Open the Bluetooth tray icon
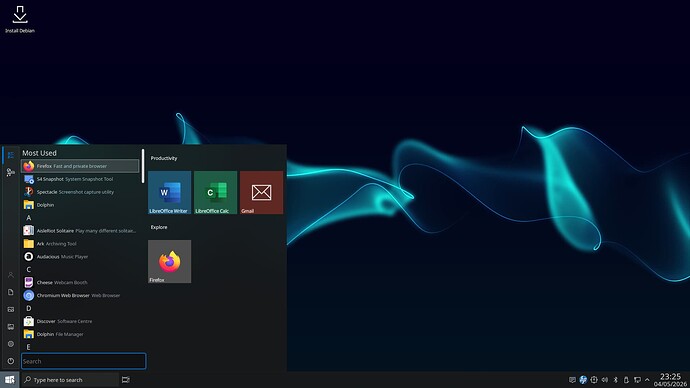This screenshot has width=690, height=388. (x=616, y=380)
